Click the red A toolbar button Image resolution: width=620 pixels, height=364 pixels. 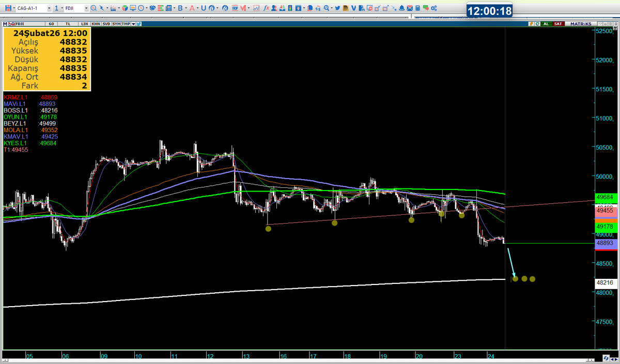point(192,8)
